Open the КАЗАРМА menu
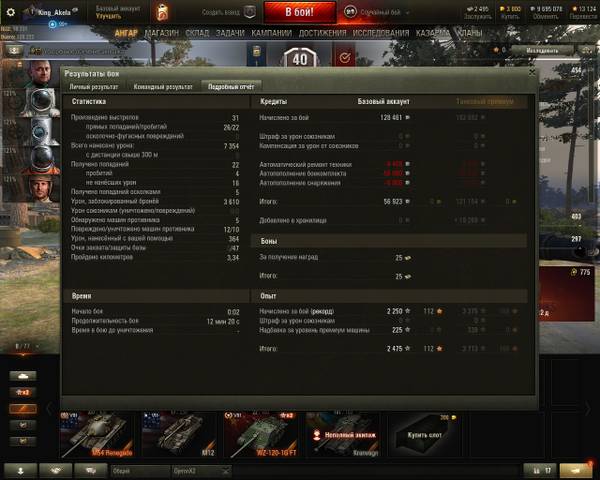Image resolution: width=600 pixels, height=480 pixels. pos(432,33)
